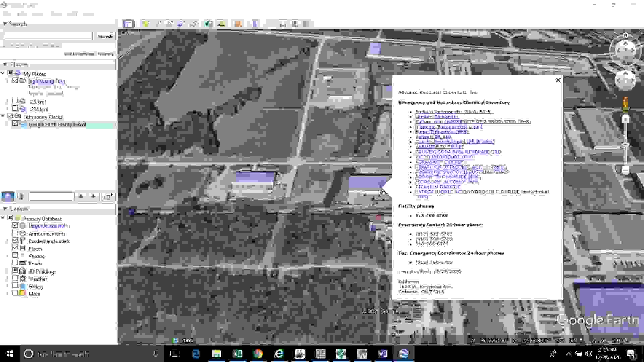Collapse the Temporary Places tree node
The height and width of the screenshot is (362, 644).
(x=3, y=116)
